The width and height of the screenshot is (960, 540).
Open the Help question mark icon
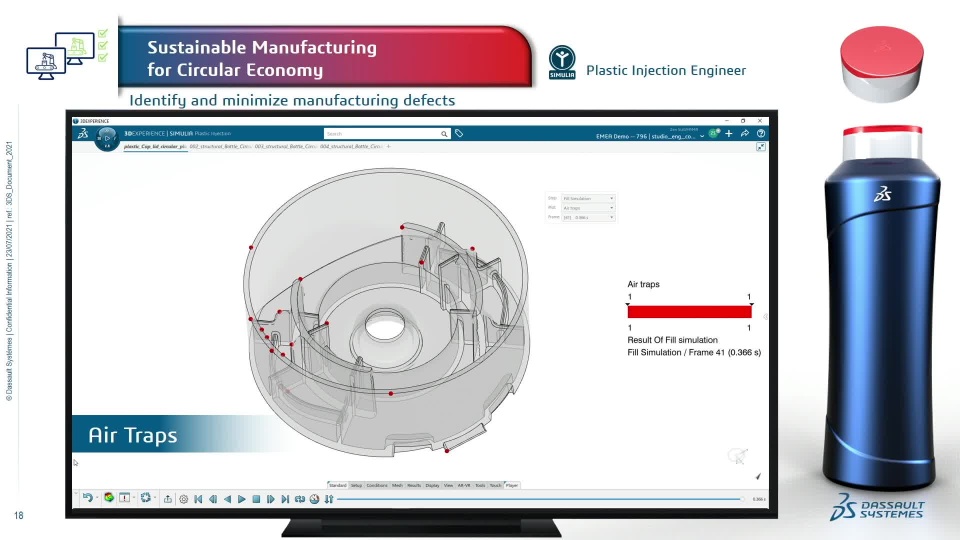[760, 133]
